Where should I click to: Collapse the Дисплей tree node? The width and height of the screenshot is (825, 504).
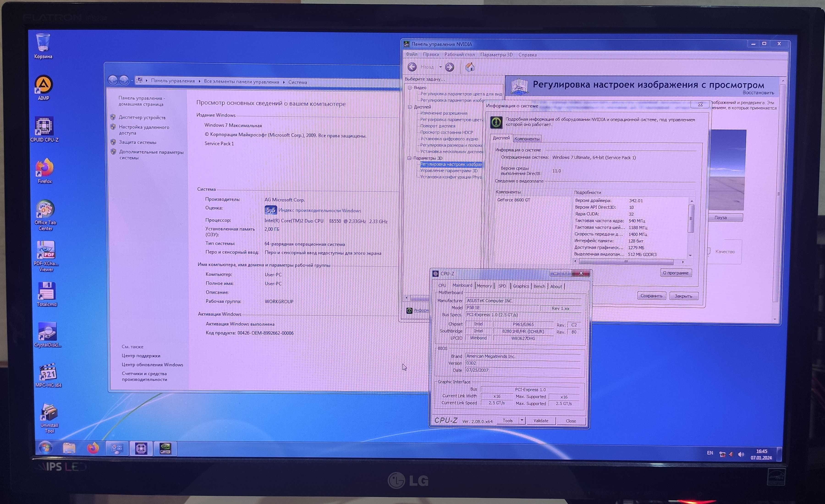pyautogui.click(x=410, y=107)
